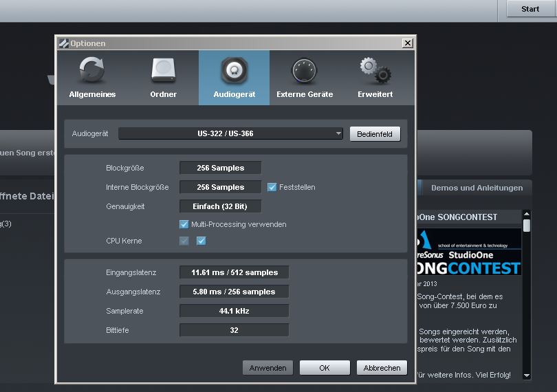Toggle the Feststellen checkbox
Viewport: 557px width, 392px height.
tap(272, 187)
